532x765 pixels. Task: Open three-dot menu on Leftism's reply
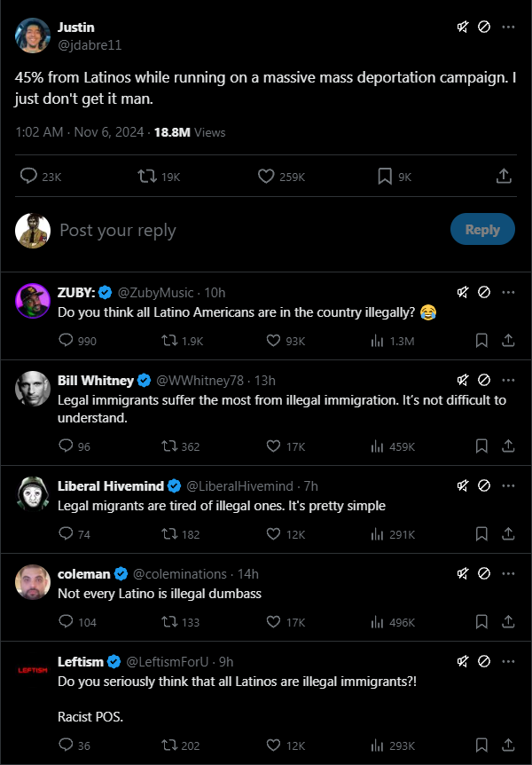(x=508, y=661)
